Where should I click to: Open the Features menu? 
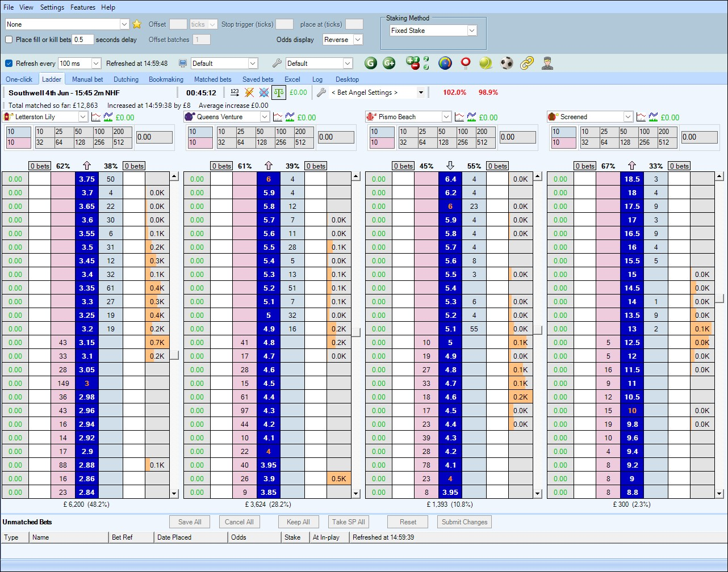(83, 7)
